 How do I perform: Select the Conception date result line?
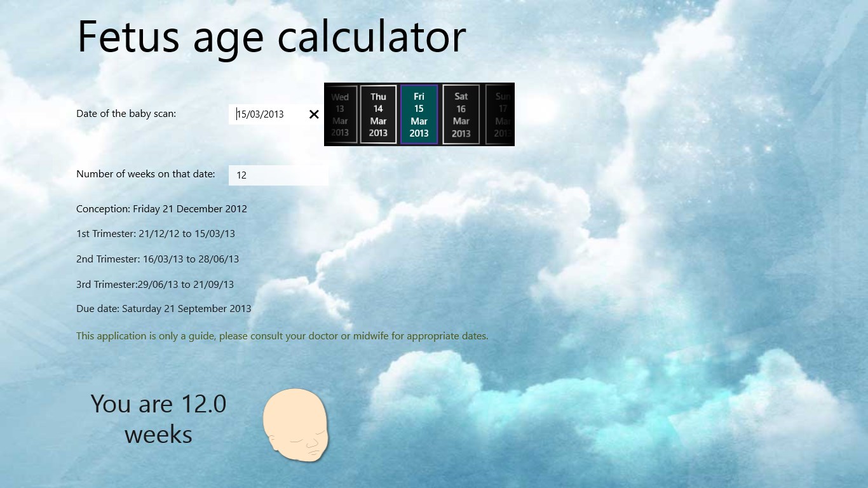click(161, 209)
